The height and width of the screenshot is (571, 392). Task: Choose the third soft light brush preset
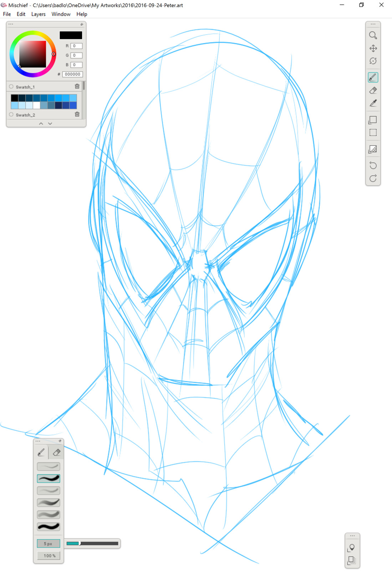pyautogui.click(x=49, y=490)
